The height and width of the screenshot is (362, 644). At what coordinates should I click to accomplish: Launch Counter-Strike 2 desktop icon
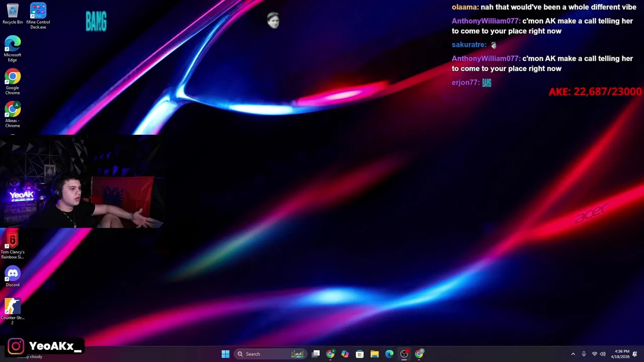tap(13, 311)
